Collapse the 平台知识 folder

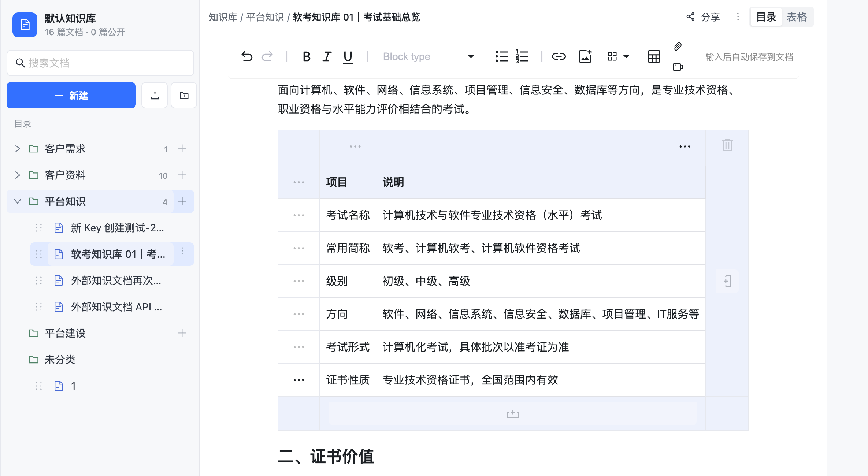17,201
